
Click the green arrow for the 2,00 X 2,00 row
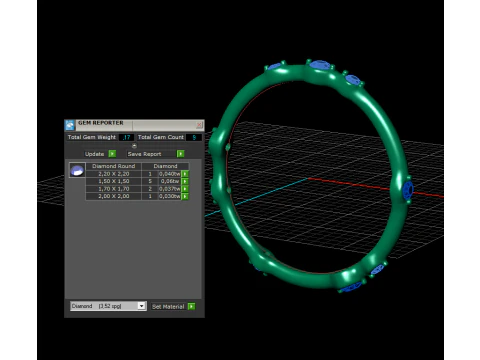pos(185,196)
